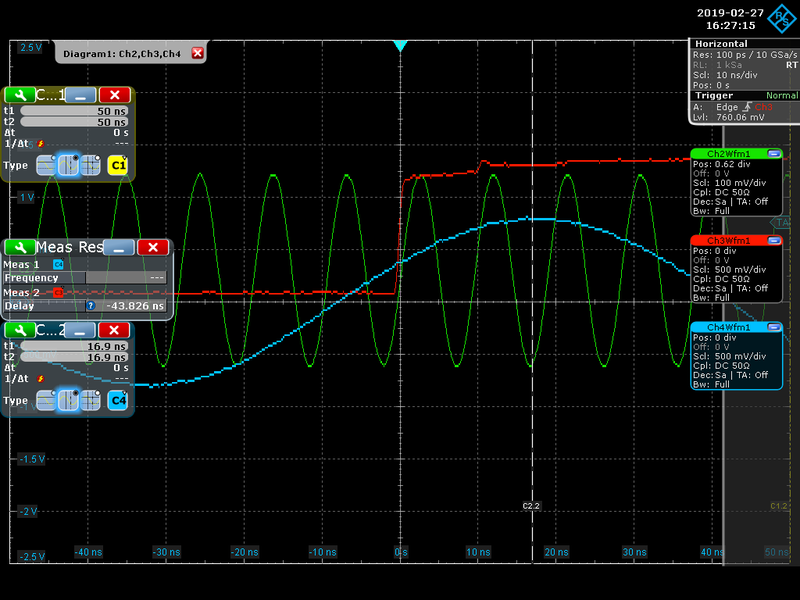Click the Rohde & Schwarz logo icon

pos(782,17)
